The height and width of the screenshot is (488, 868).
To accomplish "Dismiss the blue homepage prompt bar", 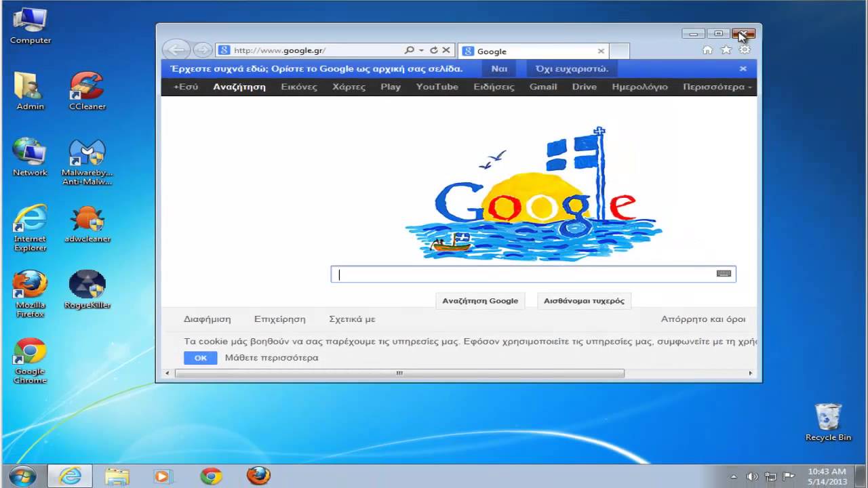I will [743, 68].
